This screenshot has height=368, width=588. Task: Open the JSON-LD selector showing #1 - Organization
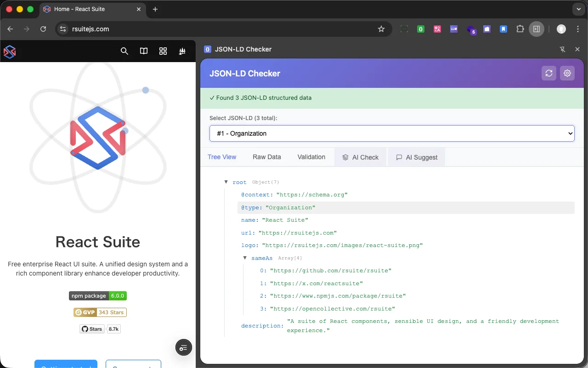(392, 133)
